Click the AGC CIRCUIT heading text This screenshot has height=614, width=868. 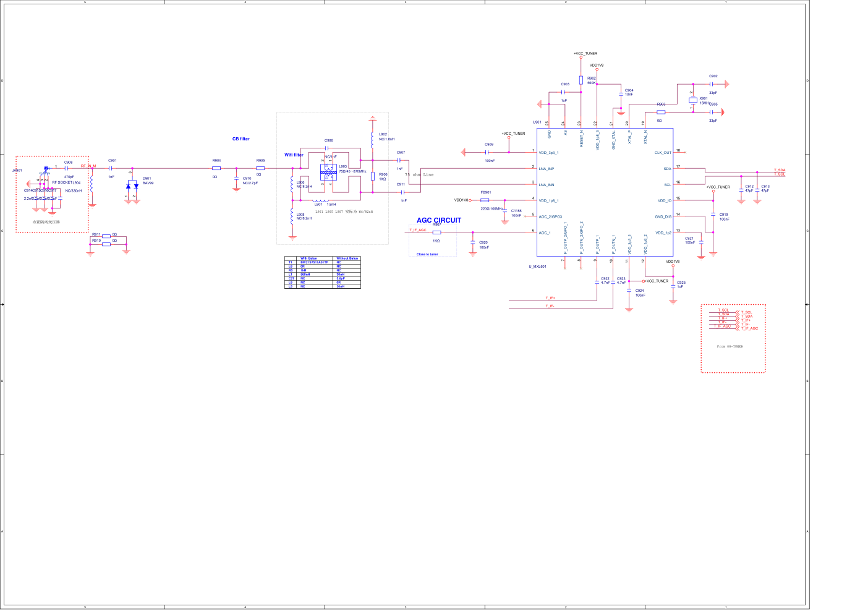tap(438, 220)
